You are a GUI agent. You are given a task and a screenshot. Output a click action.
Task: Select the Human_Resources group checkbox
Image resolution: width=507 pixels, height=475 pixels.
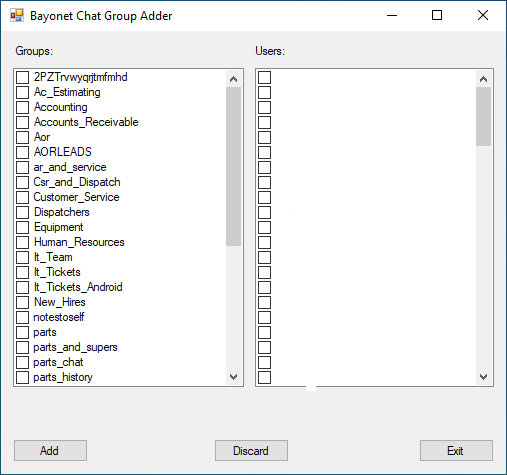tap(22, 242)
